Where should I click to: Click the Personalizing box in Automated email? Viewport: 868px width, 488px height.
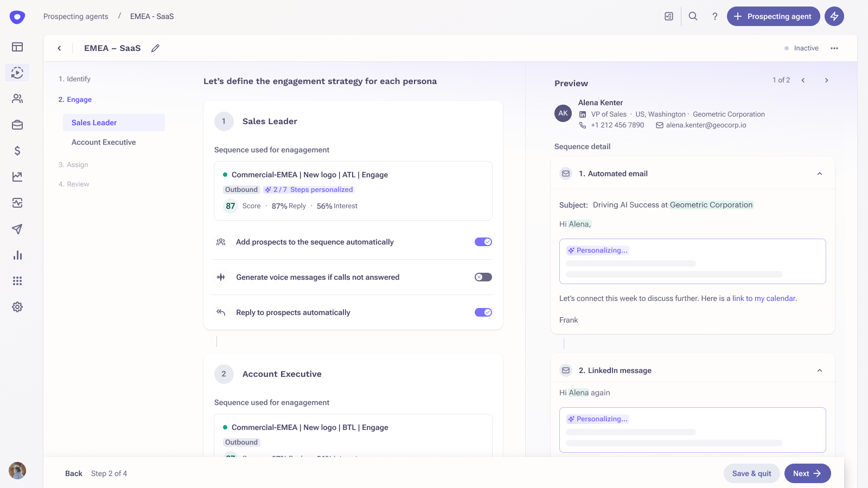click(x=693, y=261)
